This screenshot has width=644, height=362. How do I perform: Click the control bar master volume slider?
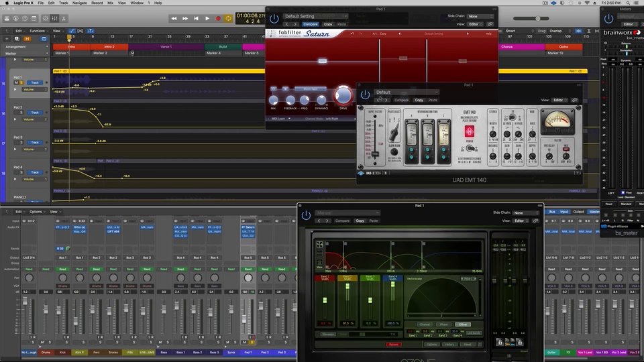(531, 19)
